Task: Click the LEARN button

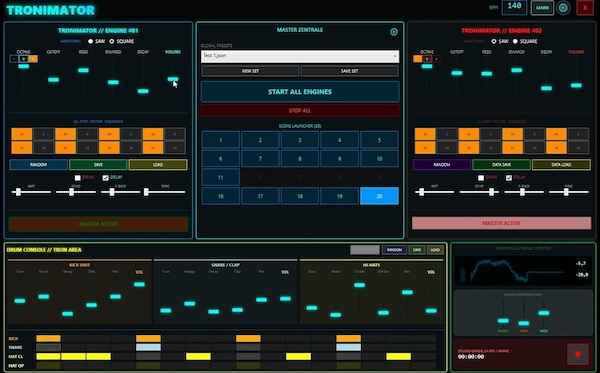Action: [542, 8]
